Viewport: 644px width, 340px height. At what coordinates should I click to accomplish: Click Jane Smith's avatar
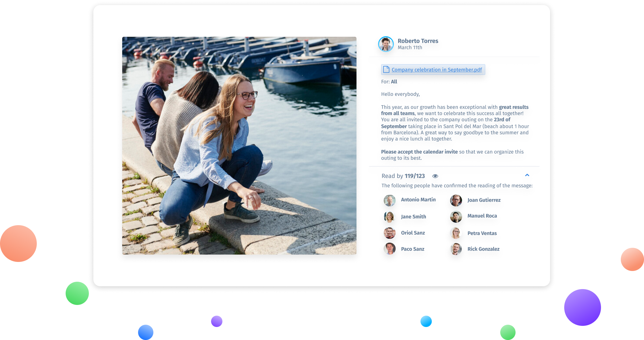[x=389, y=217]
